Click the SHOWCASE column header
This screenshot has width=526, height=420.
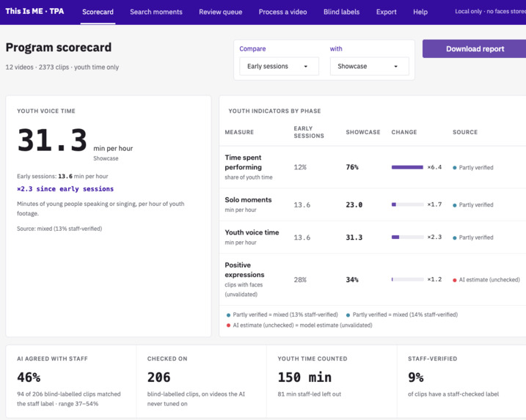(x=363, y=133)
